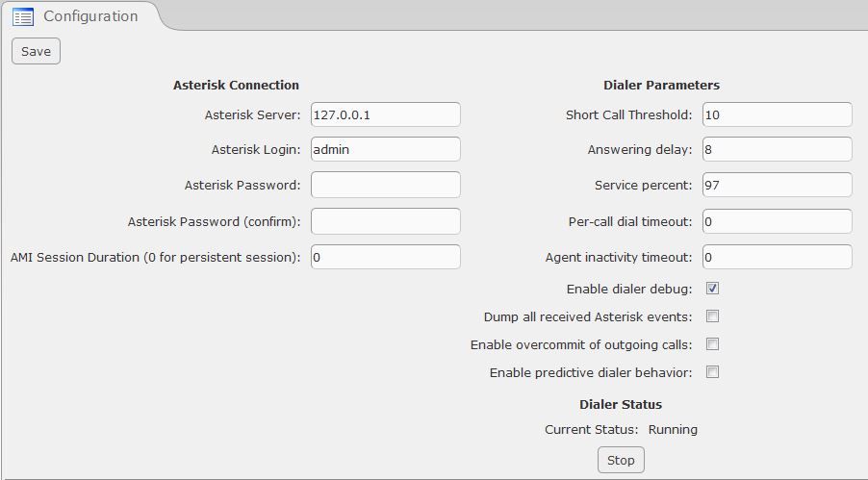Enable Dump all received Asterisk events
The width and height of the screenshot is (868, 480).
[712, 316]
